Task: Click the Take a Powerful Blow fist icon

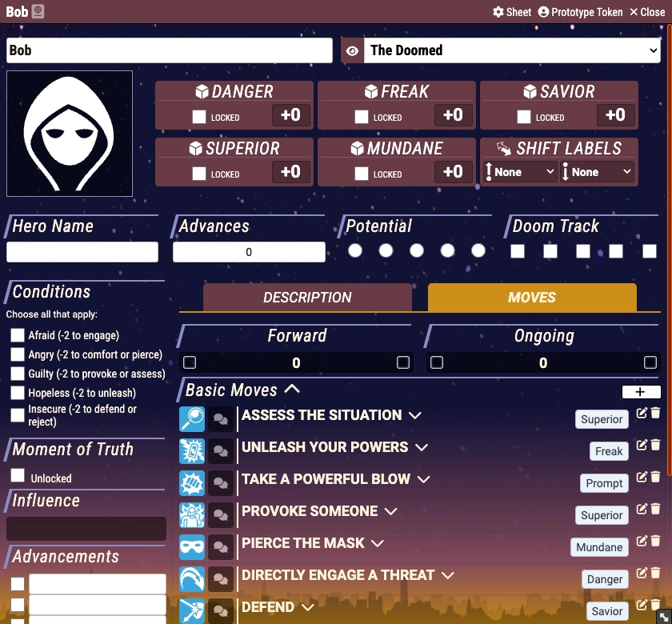Action: pos(191,483)
